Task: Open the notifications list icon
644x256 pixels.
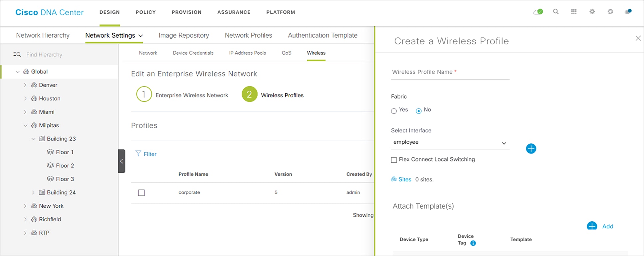Action: point(628,12)
